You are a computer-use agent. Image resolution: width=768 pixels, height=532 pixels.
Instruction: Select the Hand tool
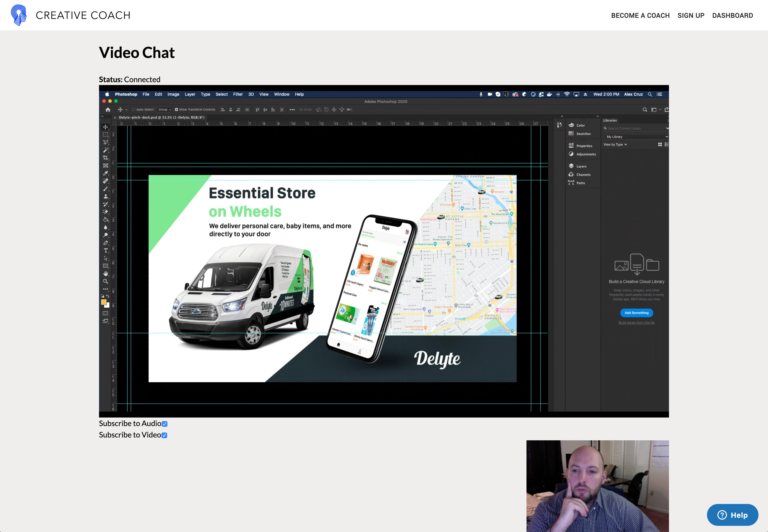(105, 274)
